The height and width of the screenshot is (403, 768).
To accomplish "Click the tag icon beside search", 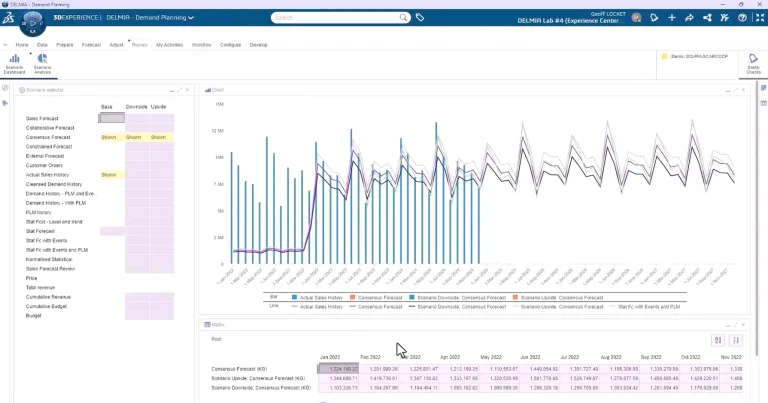I will tap(420, 18).
